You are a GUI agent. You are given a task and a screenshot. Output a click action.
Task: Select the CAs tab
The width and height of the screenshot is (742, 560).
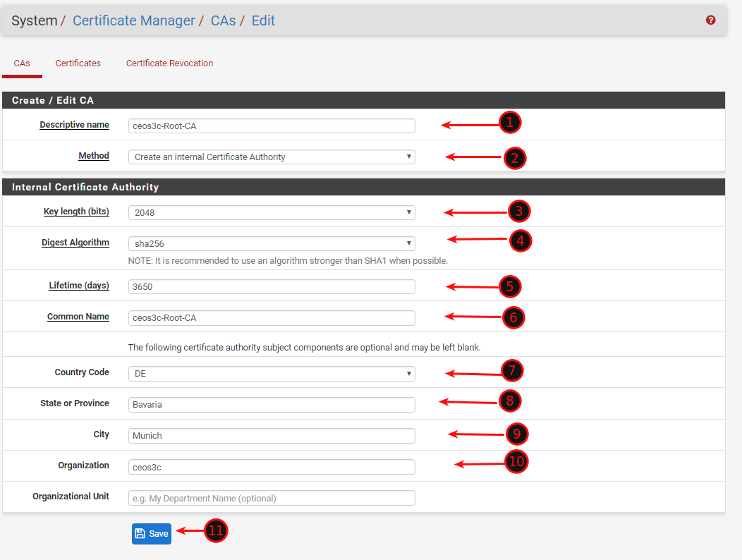pyautogui.click(x=22, y=63)
